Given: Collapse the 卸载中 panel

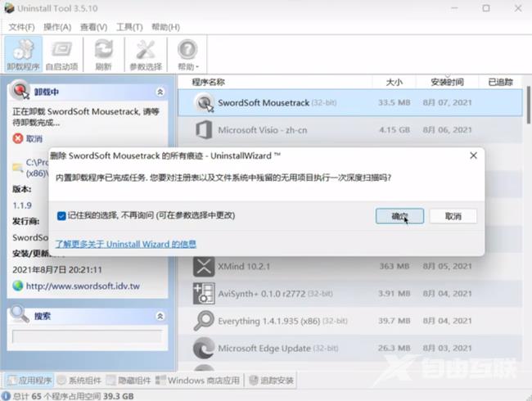Looking at the screenshot, I should [160, 92].
